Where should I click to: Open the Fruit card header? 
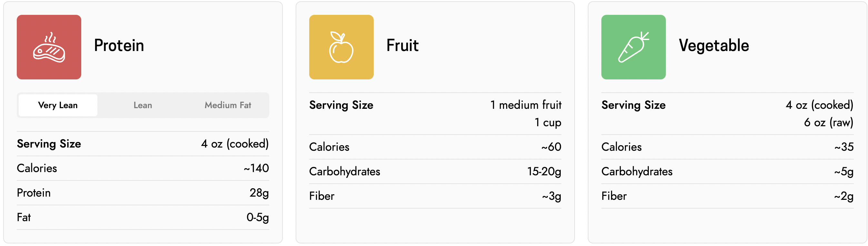pyautogui.click(x=403, y=46)
